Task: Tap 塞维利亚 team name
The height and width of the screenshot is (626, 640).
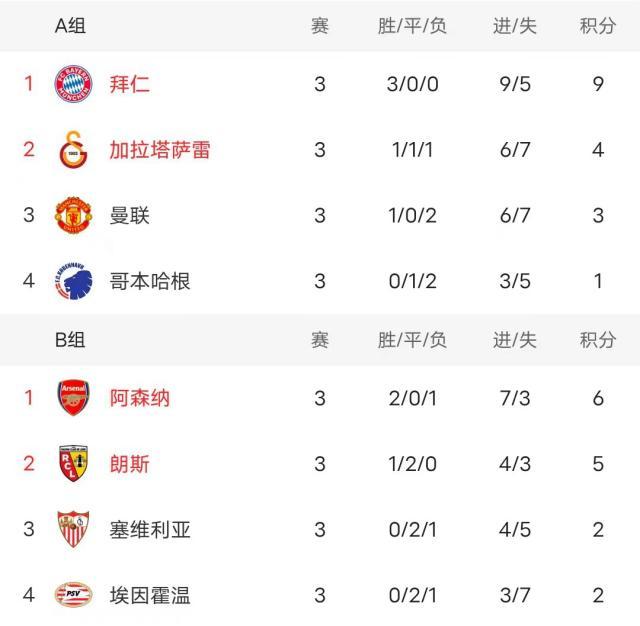Action: click(x=150, y=530)
